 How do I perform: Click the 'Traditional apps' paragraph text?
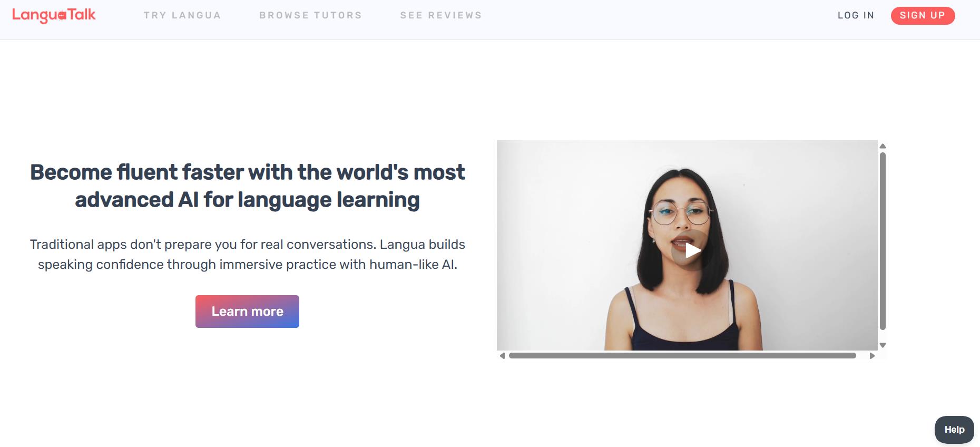[x=247, y=254]
